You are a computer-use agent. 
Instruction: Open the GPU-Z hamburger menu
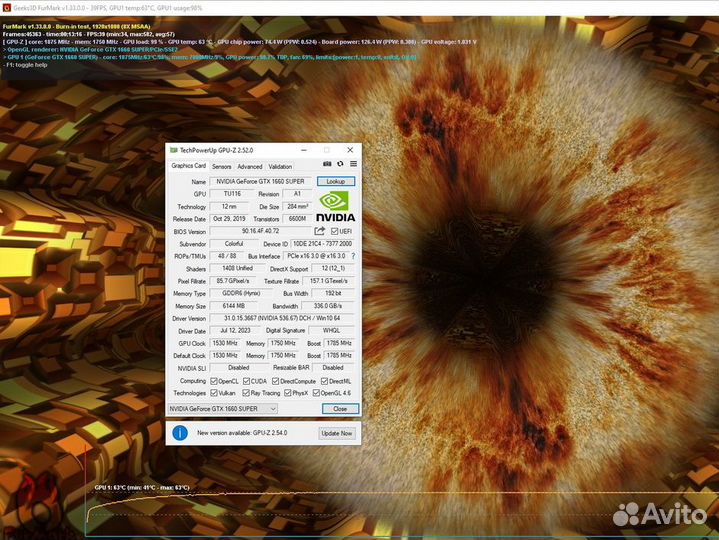pos(352,164)
